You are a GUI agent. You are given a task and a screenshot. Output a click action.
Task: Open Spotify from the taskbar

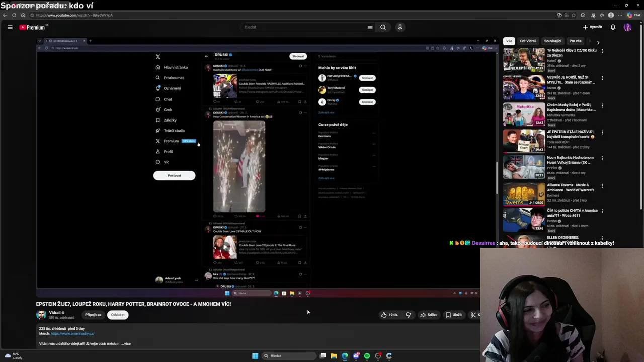pyautogui.click(x=367, y=356)
